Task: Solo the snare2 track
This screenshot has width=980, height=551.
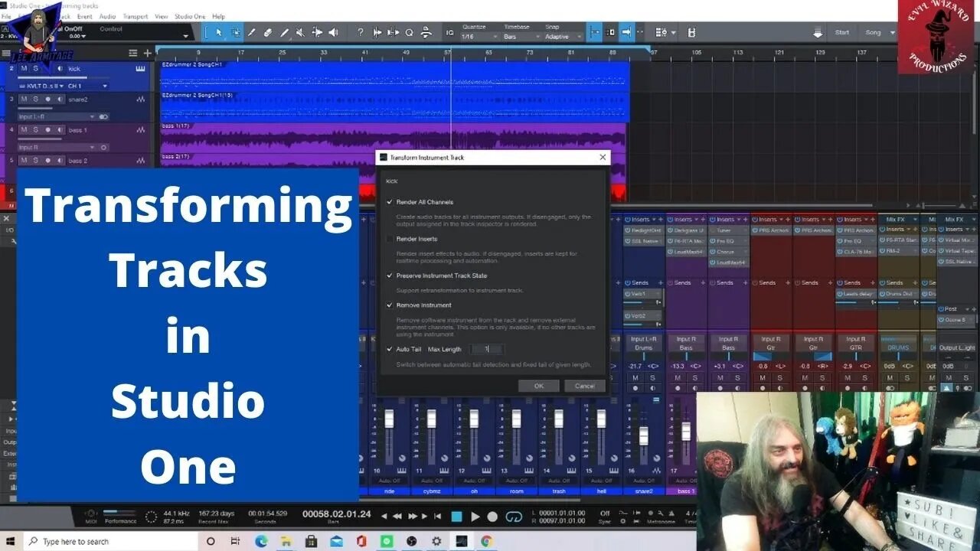Action: tap(34, 99)
